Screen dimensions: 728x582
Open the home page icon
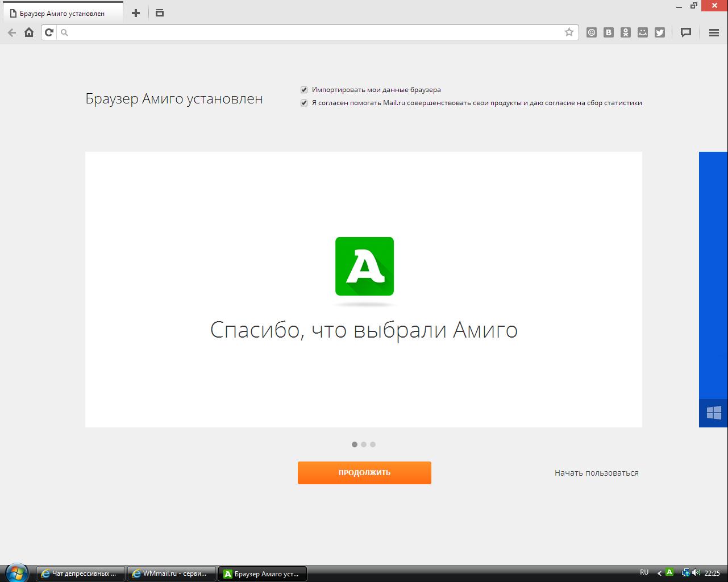tap(29, 32)
